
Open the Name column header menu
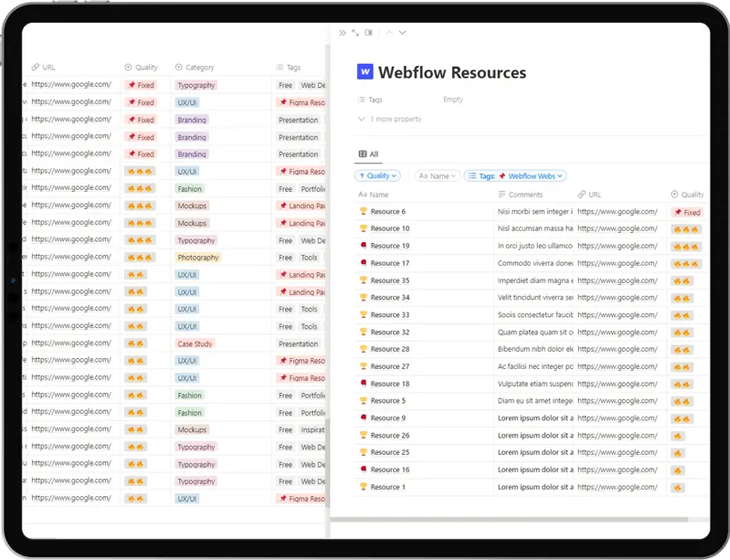pyautogui.click(x=373, y=194)
